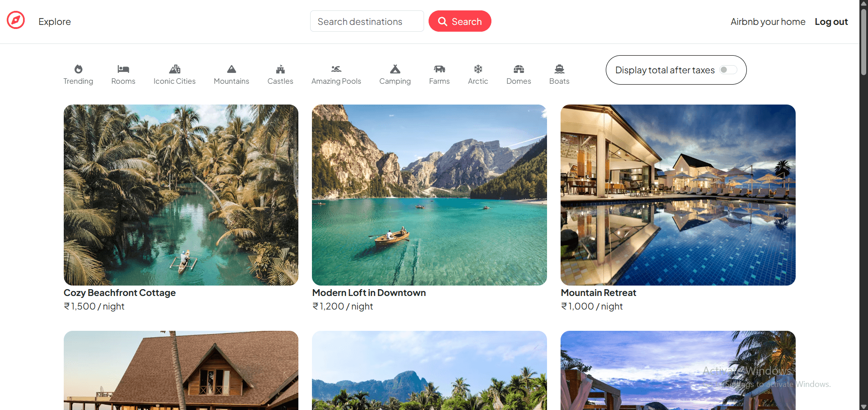
Task: Click the Log out link
Action: [x=831, y=22]
